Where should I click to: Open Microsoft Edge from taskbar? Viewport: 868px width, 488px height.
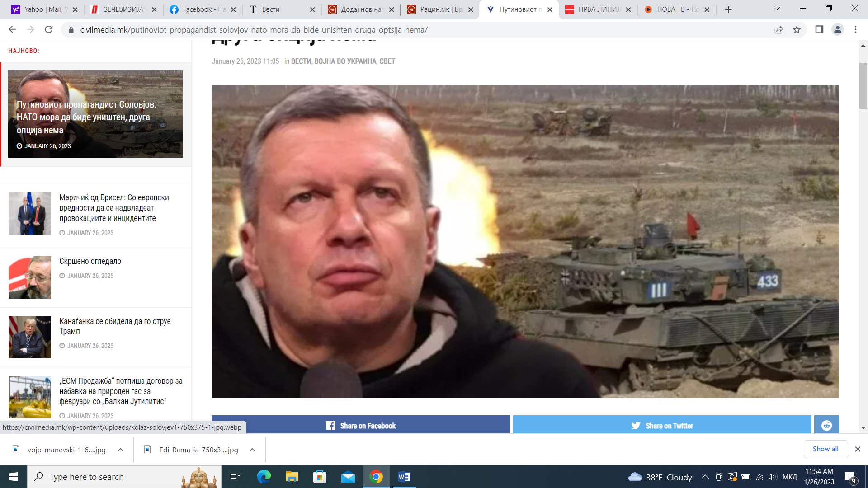[264, 477]
